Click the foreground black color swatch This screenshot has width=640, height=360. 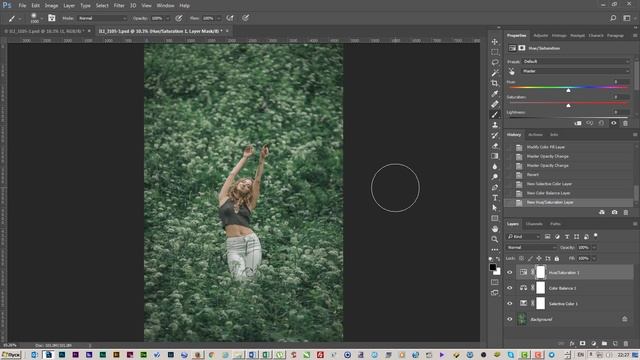point(493,267)
